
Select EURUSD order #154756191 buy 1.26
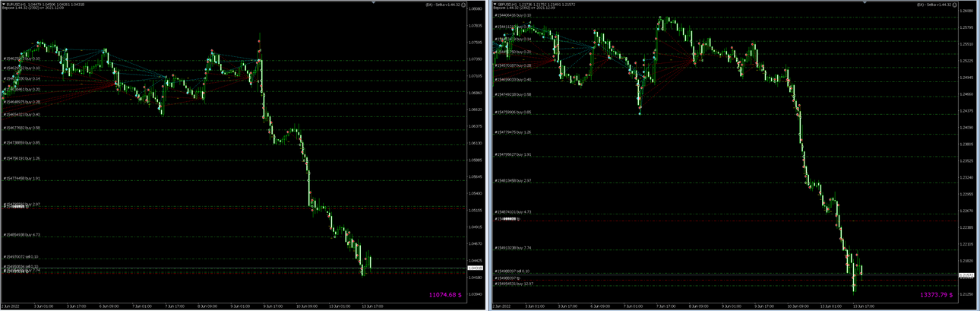[x=21, y=158]
